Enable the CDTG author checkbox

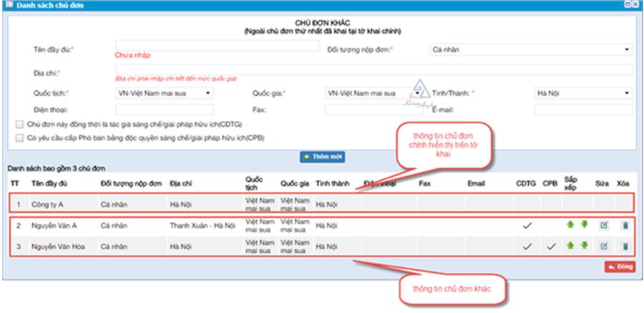pyautogui.click(x=19, y=125)
